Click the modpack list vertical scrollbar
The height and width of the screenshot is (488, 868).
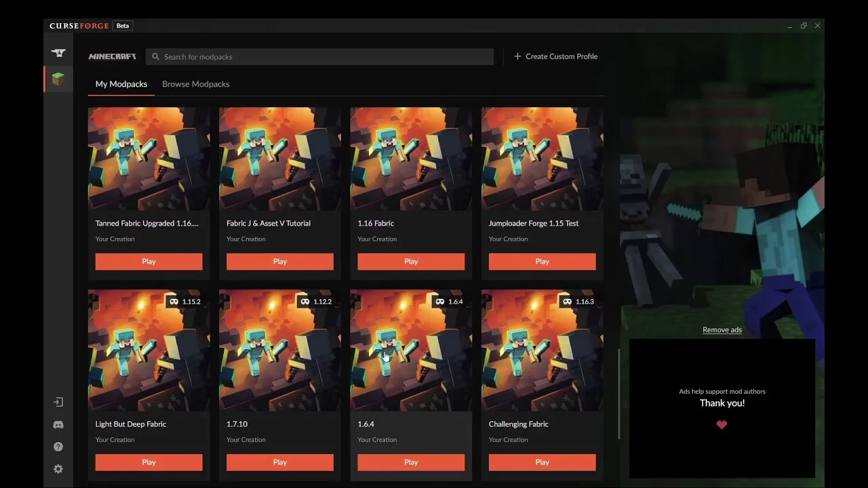click(x=618, y=393)
